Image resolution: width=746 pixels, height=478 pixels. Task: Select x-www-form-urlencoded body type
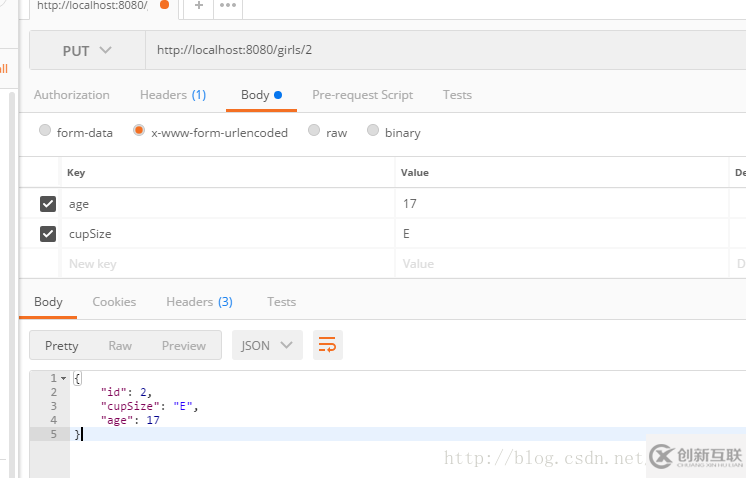138,130
